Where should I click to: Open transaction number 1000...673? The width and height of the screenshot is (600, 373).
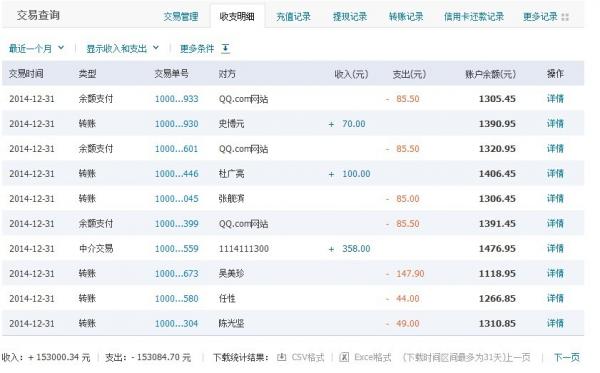coord(176,274)
